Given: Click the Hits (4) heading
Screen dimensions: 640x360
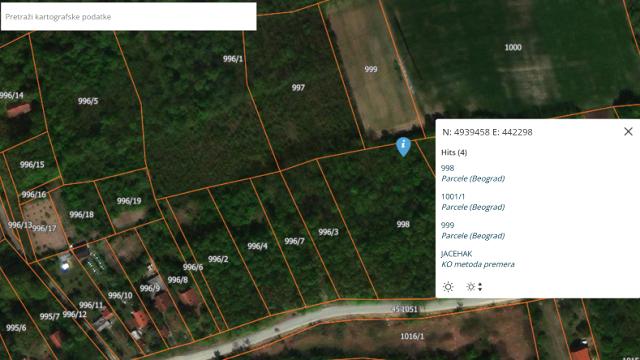Looking at the screenshot, I should [x=454, y=152].
